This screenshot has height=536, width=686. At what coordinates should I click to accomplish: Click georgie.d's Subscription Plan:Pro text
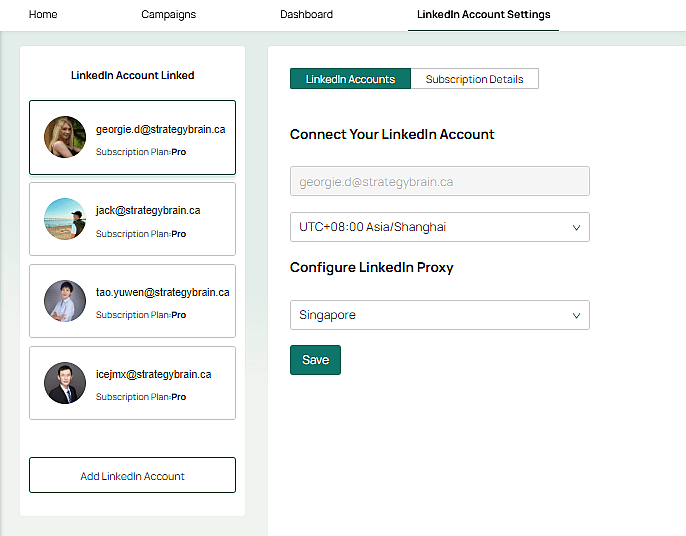coord(141,152)
